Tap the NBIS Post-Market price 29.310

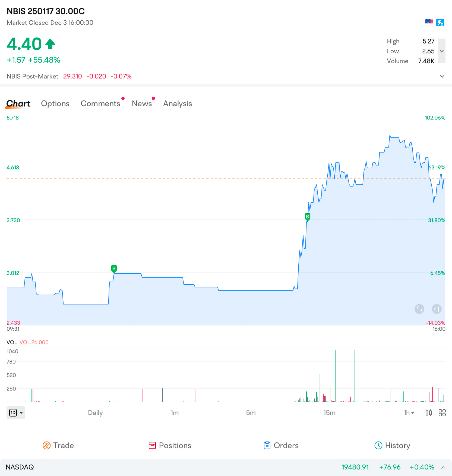point(72,76)
